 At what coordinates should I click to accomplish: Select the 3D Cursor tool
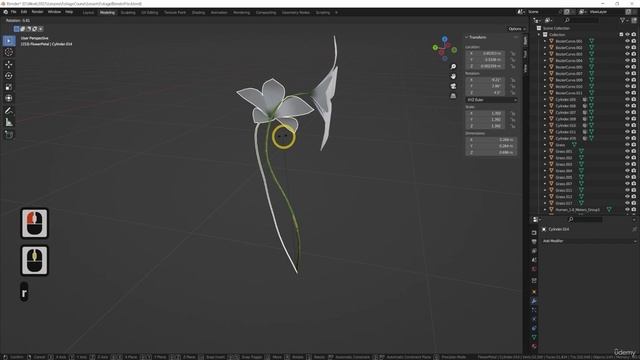(9, 52)
